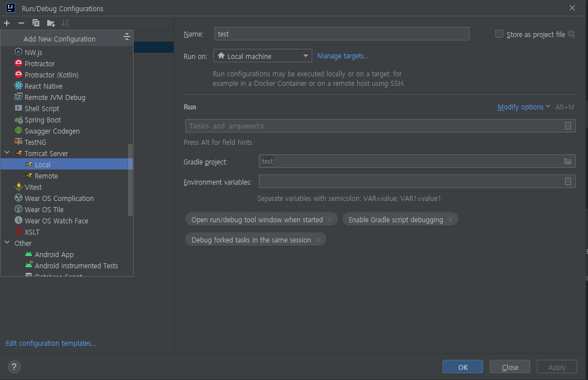
Task: Close the Run/Debug Configurations dialog window
Action: pyautogui.click(x=572, y=8)
